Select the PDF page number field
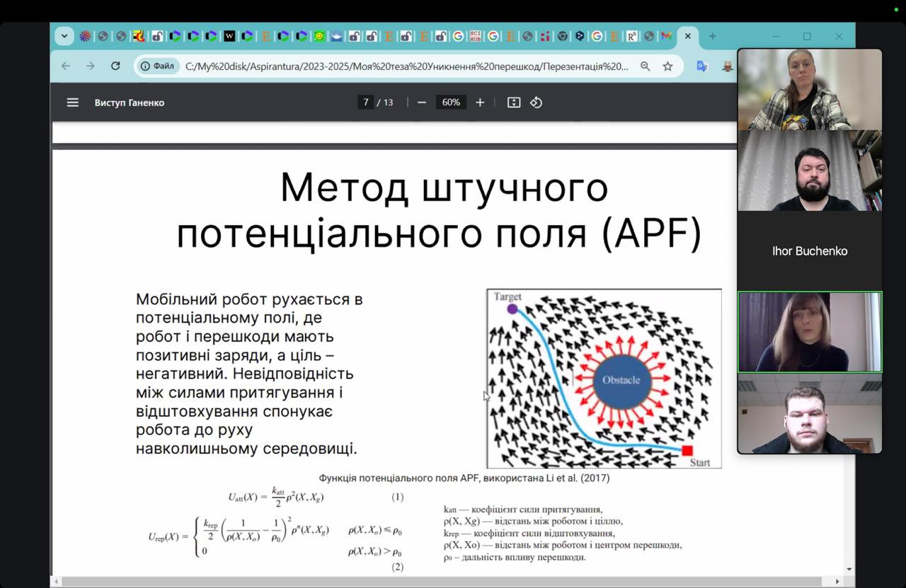Screen dimensions: 906x588 [x=366, y=103]
